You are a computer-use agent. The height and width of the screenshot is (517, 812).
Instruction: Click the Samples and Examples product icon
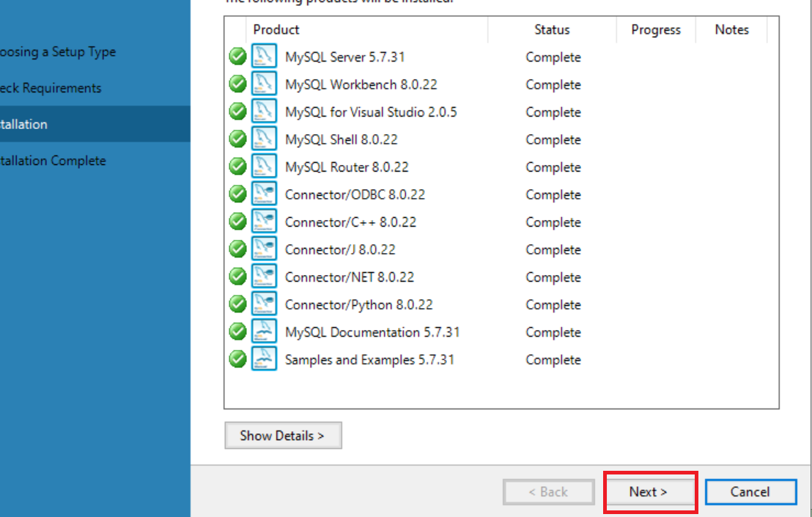pyautogui.click(x=264, y=358)
